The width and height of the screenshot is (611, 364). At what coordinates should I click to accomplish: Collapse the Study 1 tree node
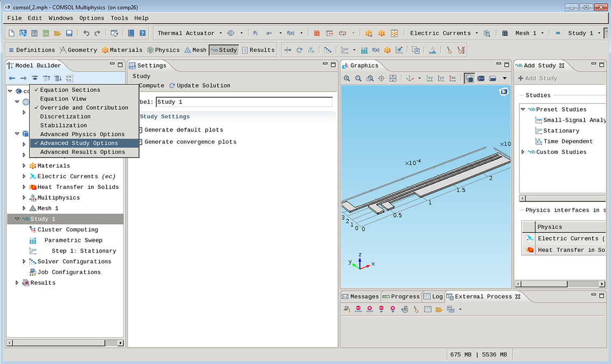click(17, 219)
